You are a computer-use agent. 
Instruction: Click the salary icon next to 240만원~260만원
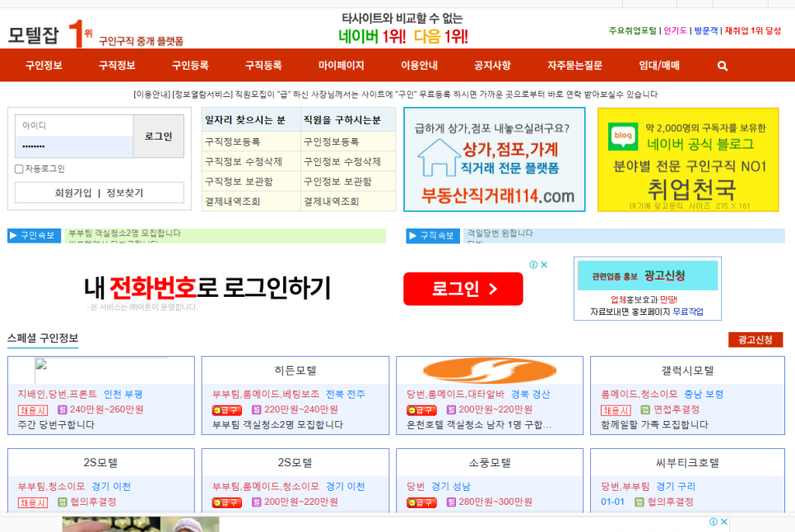coord(63,409)
